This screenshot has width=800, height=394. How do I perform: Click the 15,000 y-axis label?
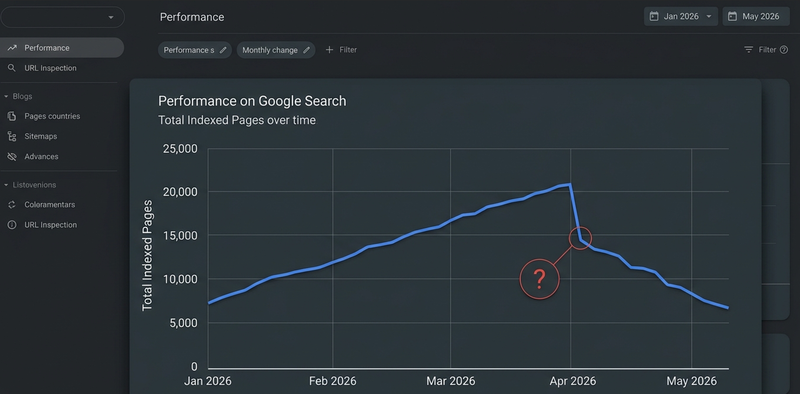tap(180, 235)
